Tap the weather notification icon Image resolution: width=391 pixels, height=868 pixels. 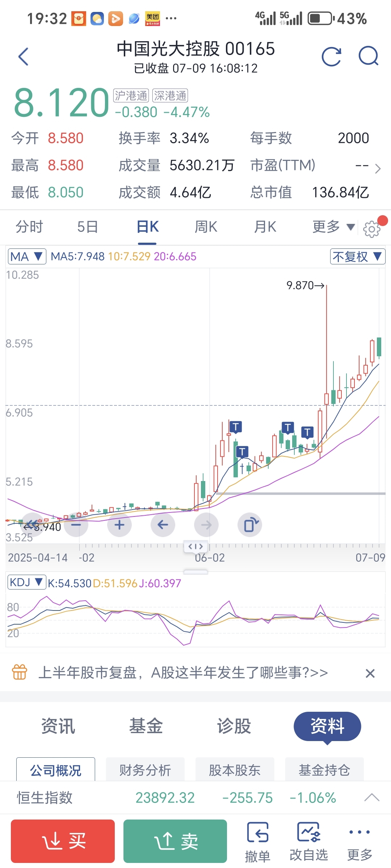tap(97, 19)
